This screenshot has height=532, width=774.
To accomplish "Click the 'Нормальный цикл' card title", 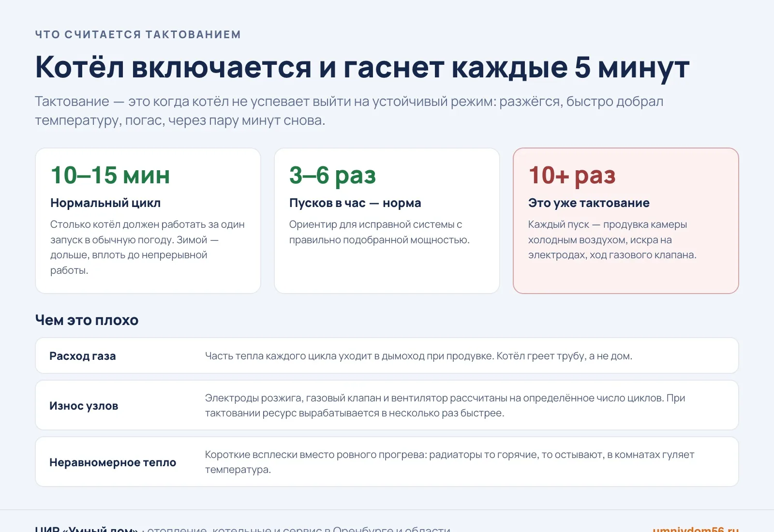I will (105, 203).
